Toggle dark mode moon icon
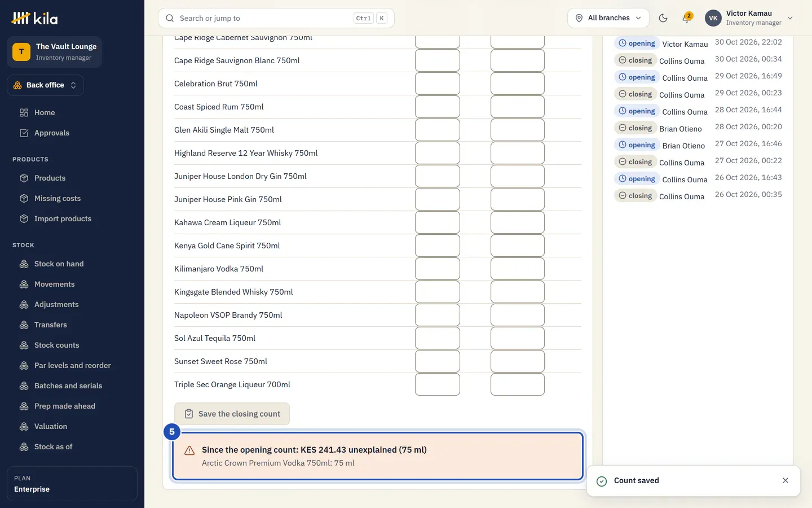Screen dimensions: 812x508 (663, 18)
